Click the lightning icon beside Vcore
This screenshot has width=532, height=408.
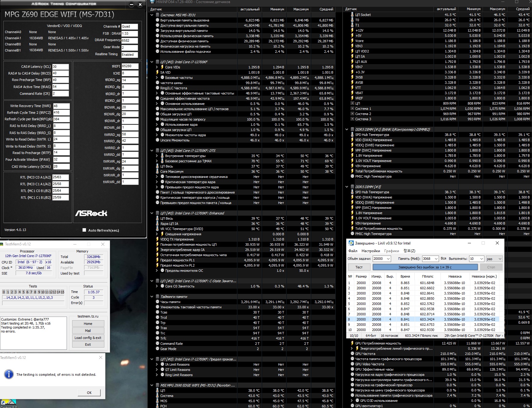click(352, 41)
